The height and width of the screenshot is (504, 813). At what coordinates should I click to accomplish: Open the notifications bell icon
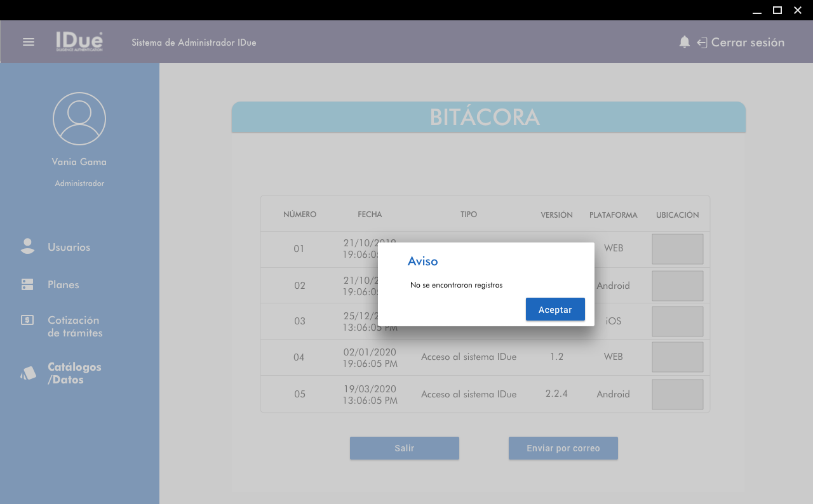tap(684, 42)
